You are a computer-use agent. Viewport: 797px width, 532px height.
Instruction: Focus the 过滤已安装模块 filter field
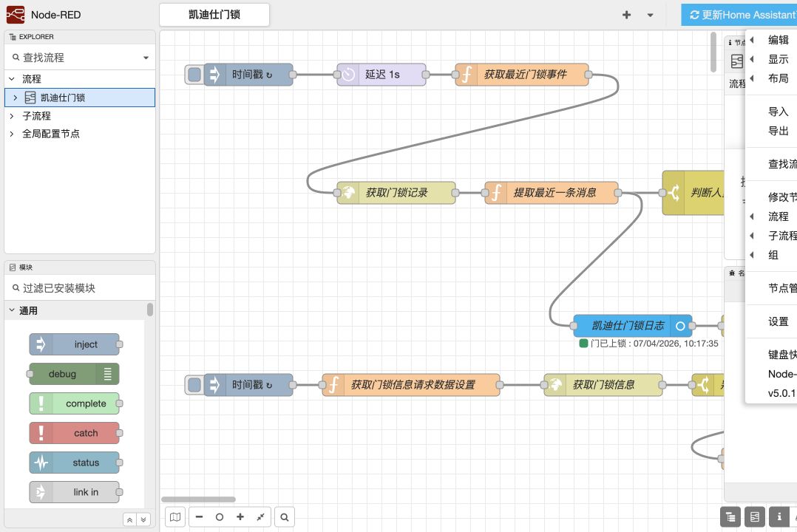coord(80,288)
